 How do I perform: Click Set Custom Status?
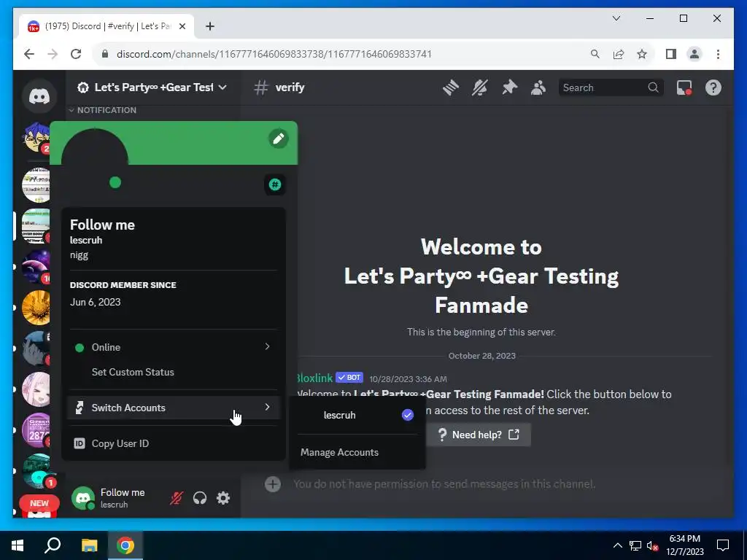click(133, 372)
